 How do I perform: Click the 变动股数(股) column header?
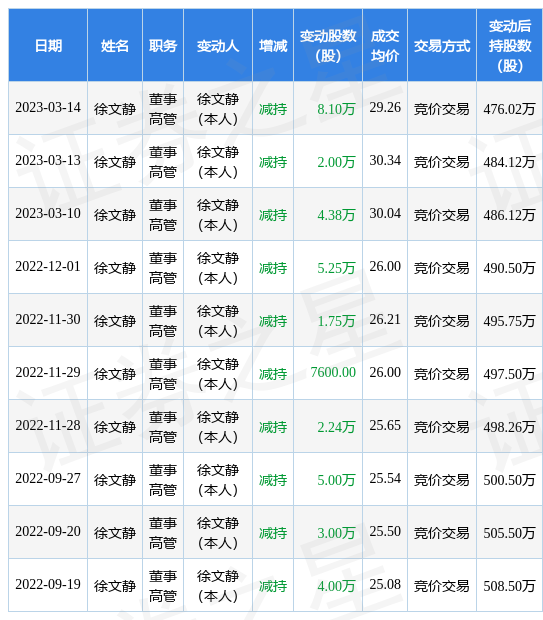(328, 46)
